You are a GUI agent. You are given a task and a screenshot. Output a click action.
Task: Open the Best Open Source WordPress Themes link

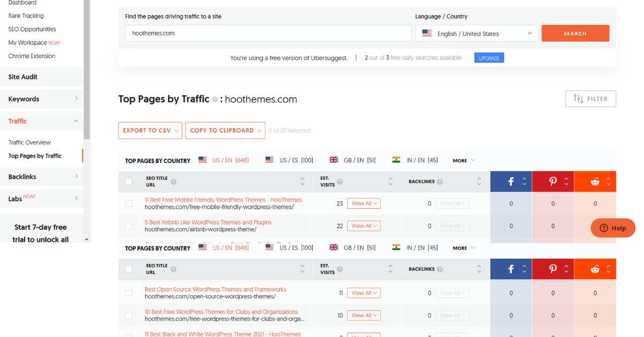(215, 289)
